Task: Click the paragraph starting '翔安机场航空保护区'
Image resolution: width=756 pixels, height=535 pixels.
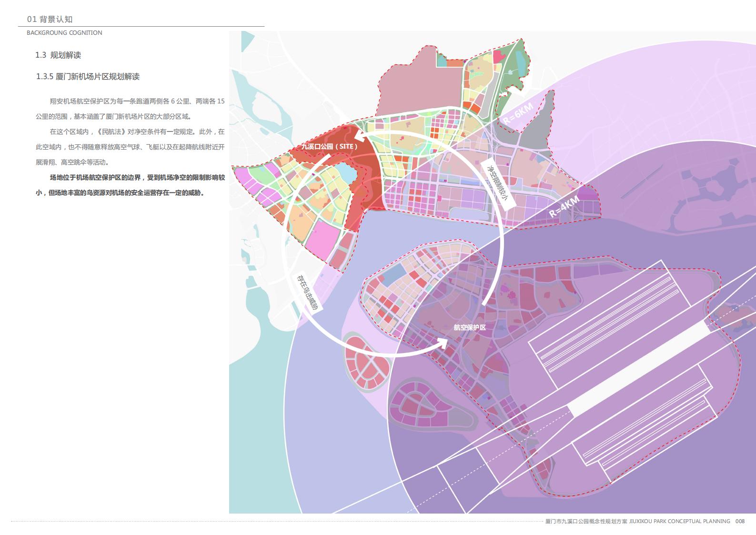Action: point(130,109)
